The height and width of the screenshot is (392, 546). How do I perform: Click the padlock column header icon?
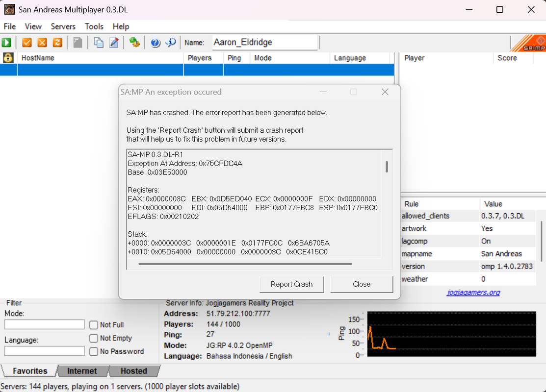pos(8,58)
